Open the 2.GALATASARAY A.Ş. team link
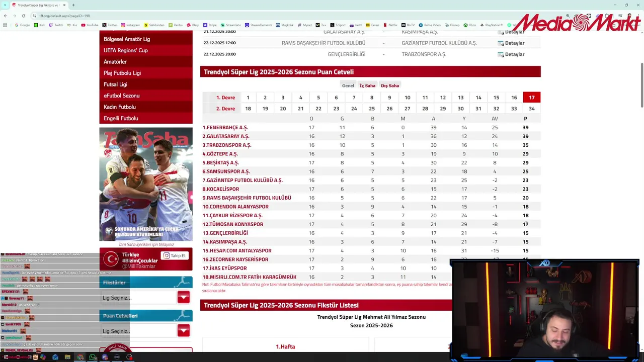 click(x=226, y=136)
